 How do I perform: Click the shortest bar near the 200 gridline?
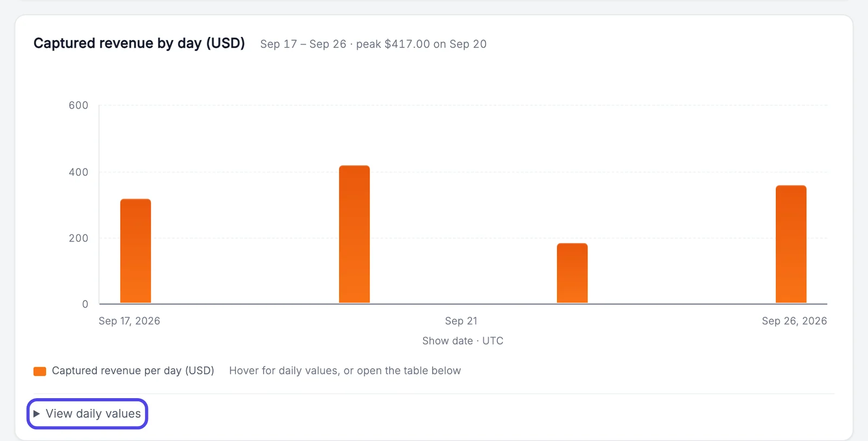[572, 273]
